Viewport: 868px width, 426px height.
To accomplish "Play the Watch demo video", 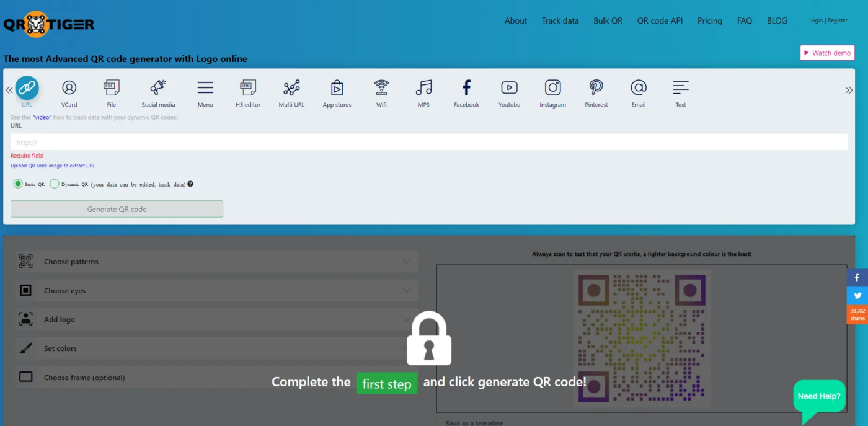I will point(827,53).
